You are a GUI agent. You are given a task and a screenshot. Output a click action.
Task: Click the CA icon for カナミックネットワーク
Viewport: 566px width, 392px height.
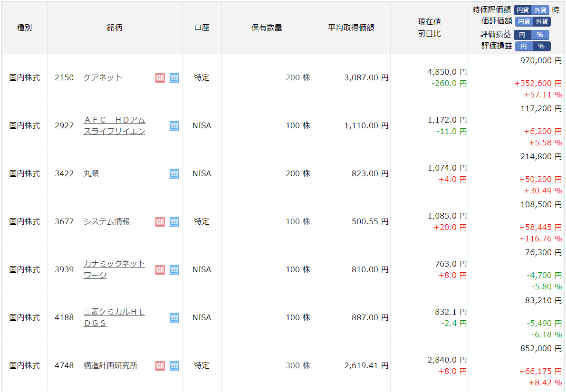pyautogui.click(x=160, y=269)
